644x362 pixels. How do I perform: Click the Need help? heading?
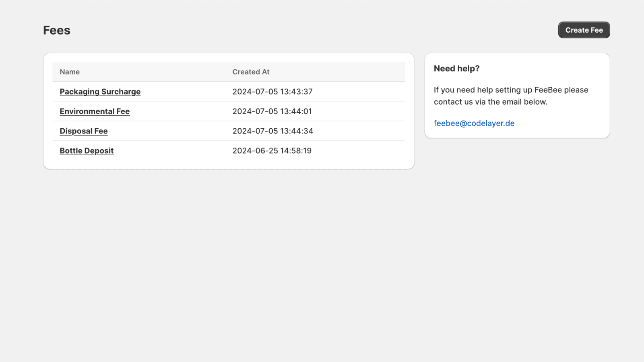456,69
